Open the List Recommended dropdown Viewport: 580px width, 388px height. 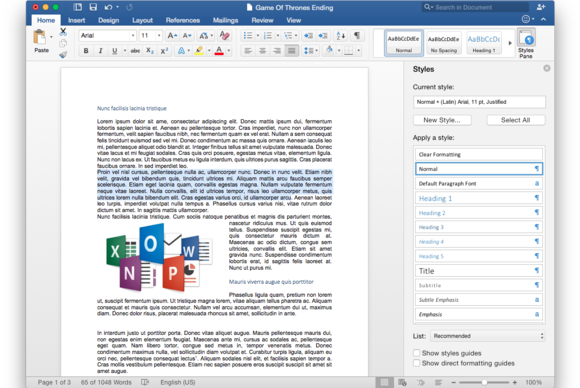pos(488,336)
